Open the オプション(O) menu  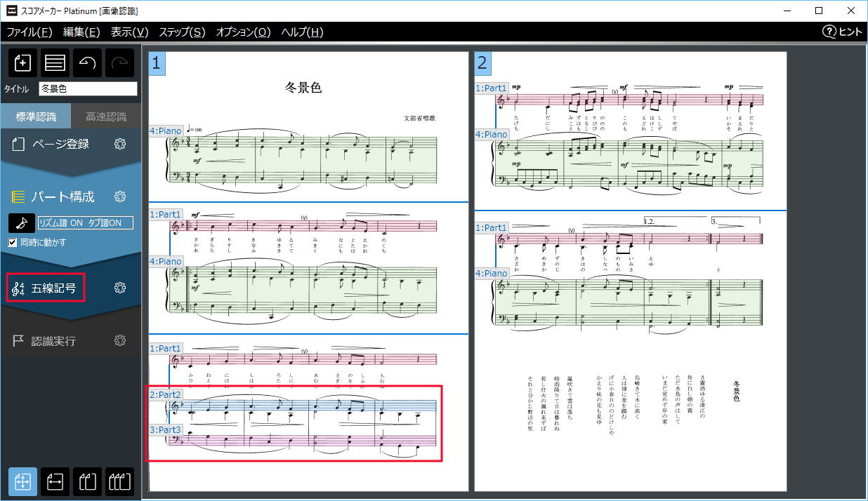(x=244, y=32)
